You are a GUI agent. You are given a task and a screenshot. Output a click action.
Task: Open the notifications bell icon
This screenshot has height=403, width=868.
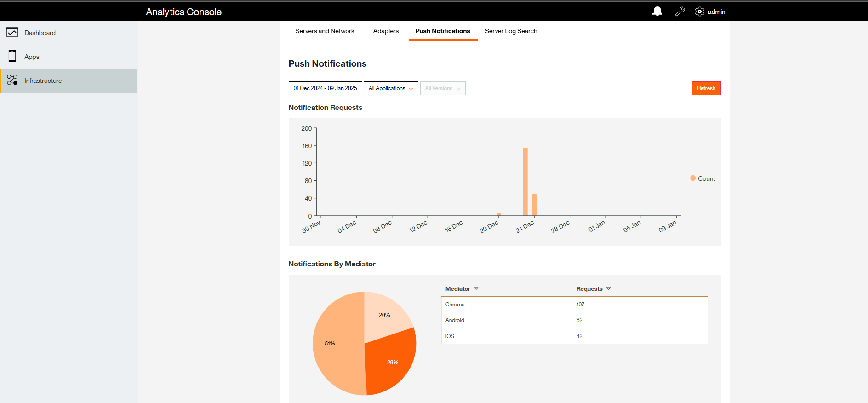pos(657,12)
